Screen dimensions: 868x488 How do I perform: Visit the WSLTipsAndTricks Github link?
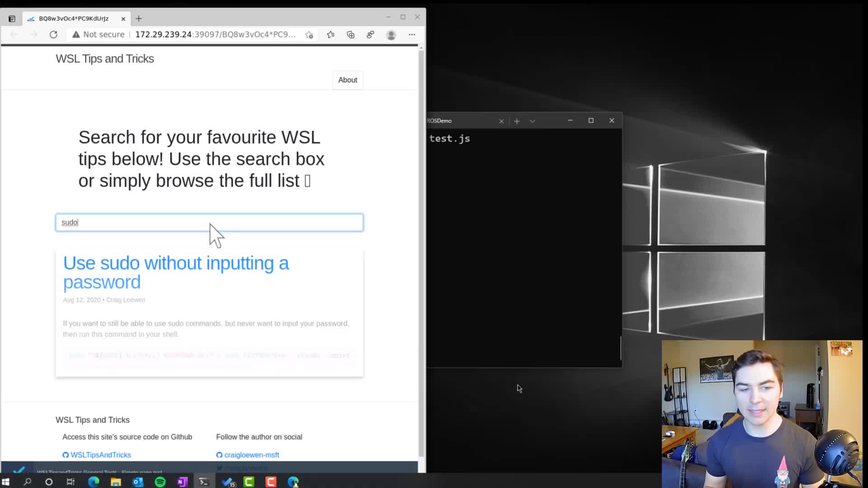100,455
